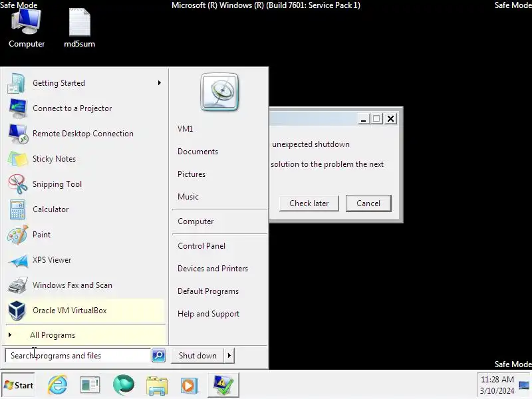Click the taskbar clock and date
Viewport: 532px width, 399px height.
[497, 385]
